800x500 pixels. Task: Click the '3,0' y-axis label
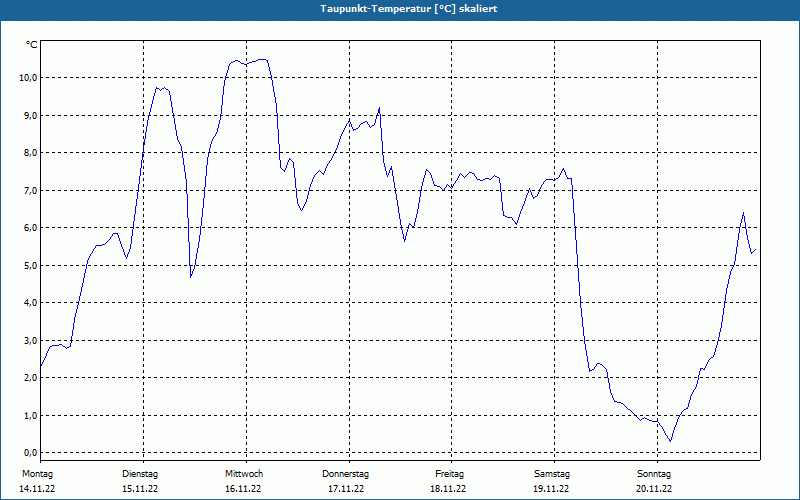pos(30,340)
